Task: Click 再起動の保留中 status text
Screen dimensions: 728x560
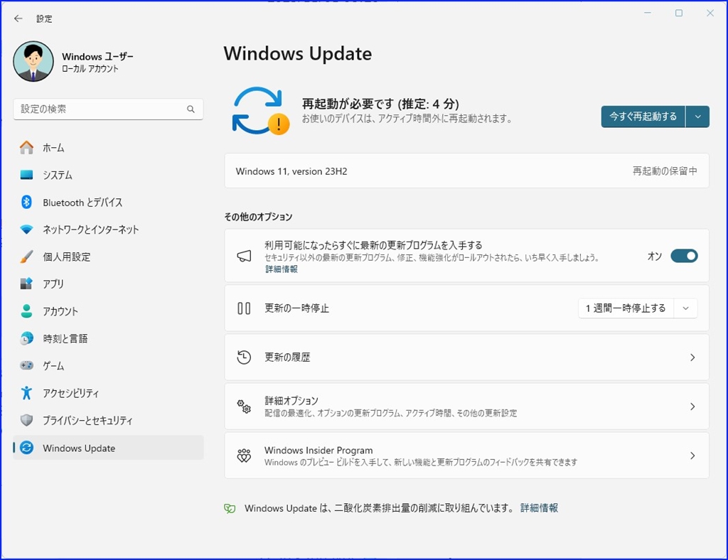Action: click(665, 171)
